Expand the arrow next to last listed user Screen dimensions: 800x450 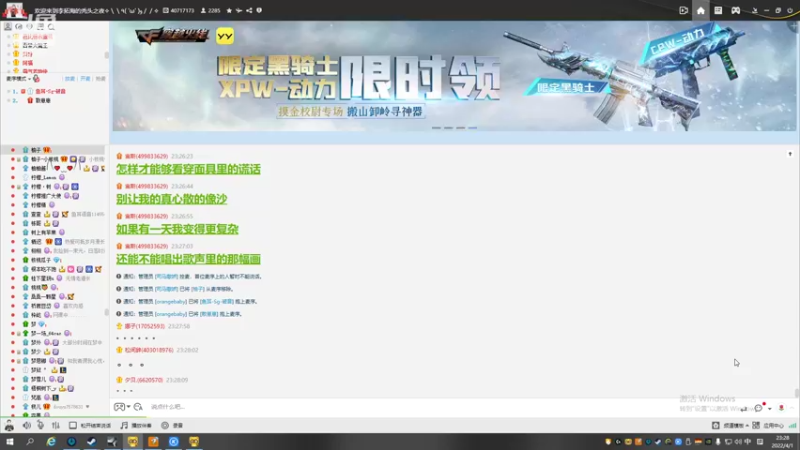coord(88,407)
